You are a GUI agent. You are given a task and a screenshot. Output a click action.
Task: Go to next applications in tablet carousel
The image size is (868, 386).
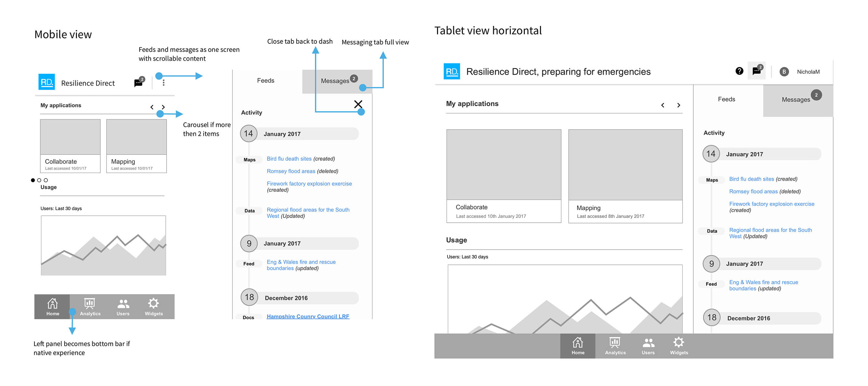679,105
